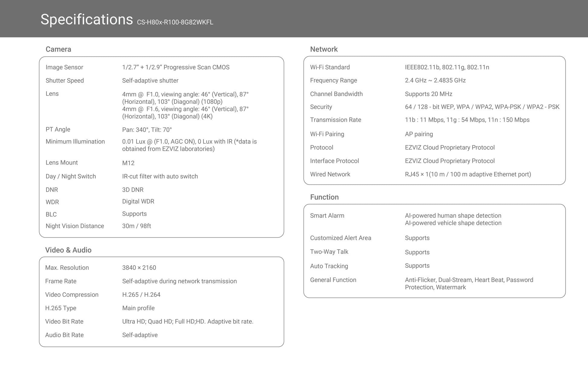Select the model number CS-H80x-R100-8G82WKFL
The height and width of the screenshot is (367, 588).
pos(175,22)
